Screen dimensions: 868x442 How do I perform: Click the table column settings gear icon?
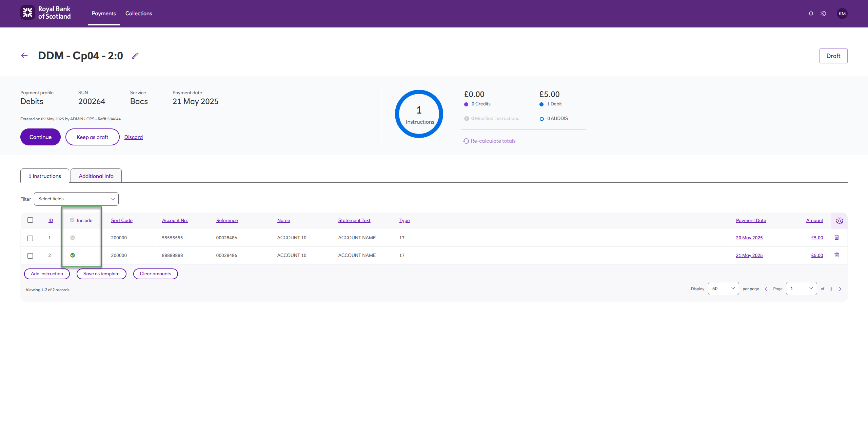coord(839,221)
